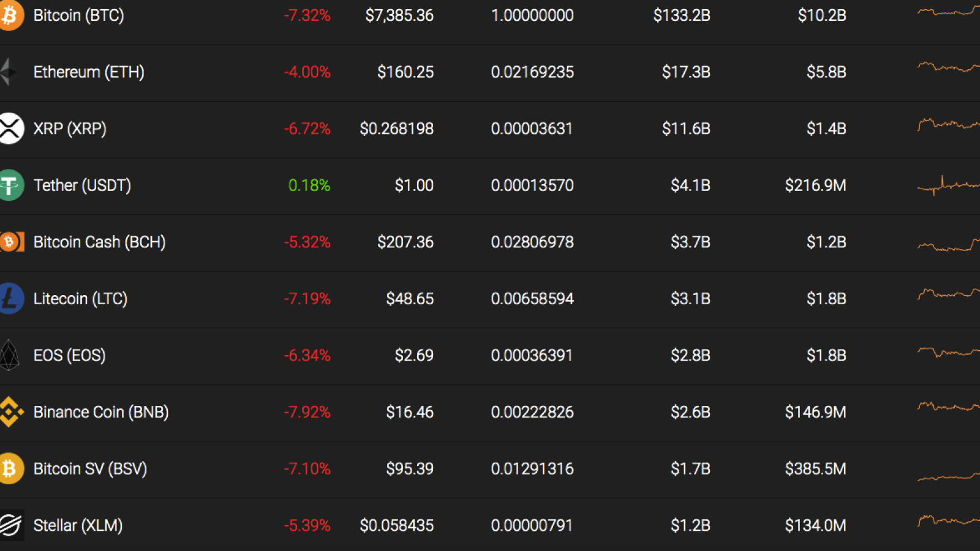Screen dimensions: 980x551
Task: Open the Bitcoin (BTC) name link
Action: click(x=78, y=15)
